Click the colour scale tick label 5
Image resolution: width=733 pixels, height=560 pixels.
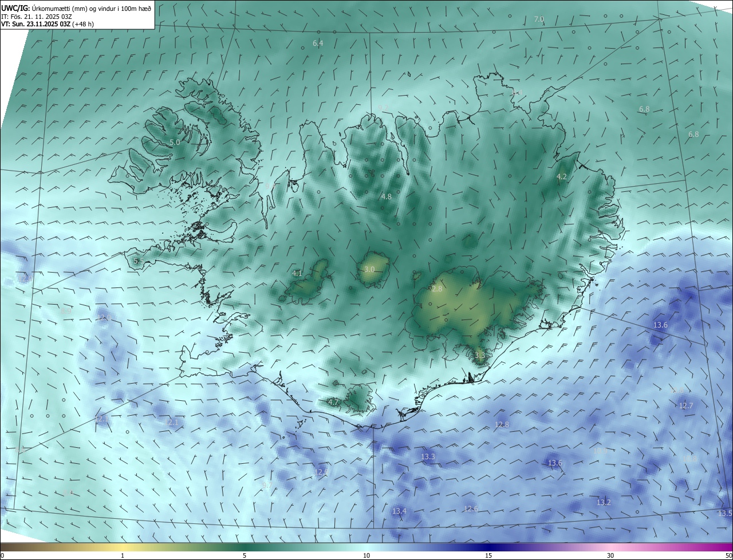(x=245, y=555)
